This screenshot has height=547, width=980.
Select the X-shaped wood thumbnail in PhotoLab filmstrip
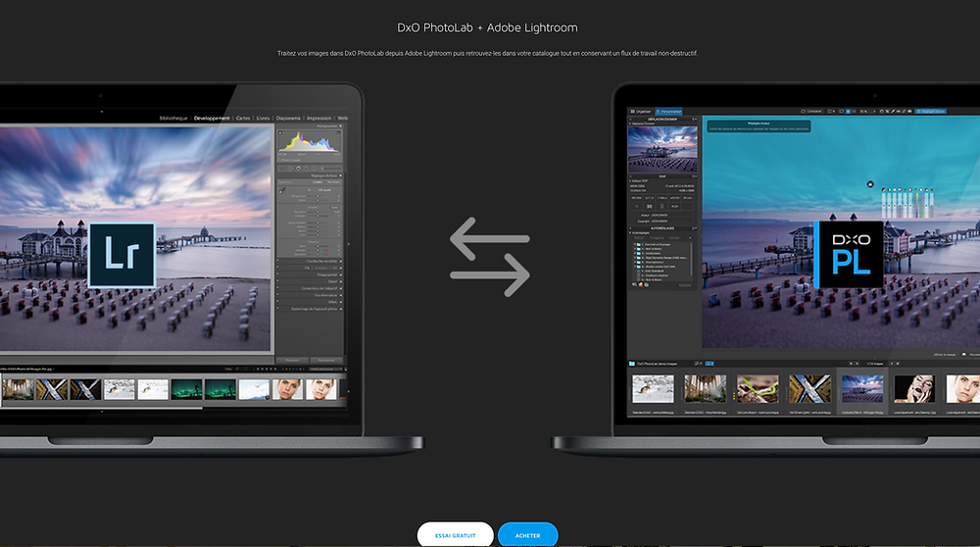tap(810, 389)
